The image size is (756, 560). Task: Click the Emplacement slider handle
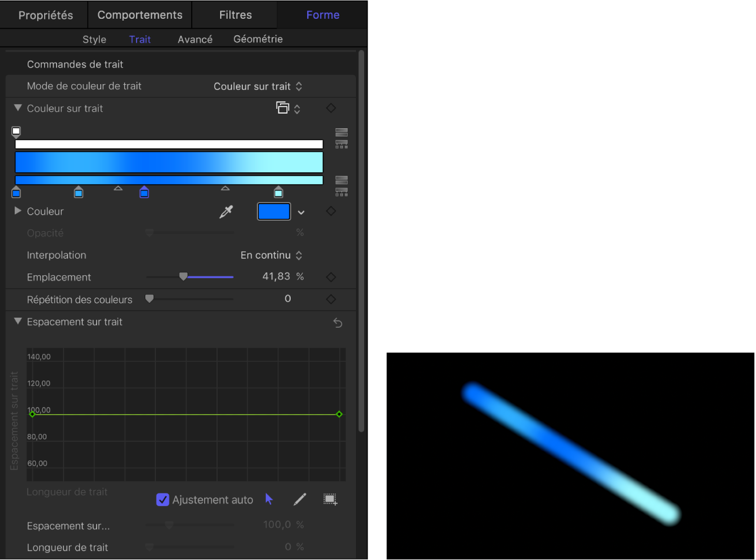[x=184, y=276]
